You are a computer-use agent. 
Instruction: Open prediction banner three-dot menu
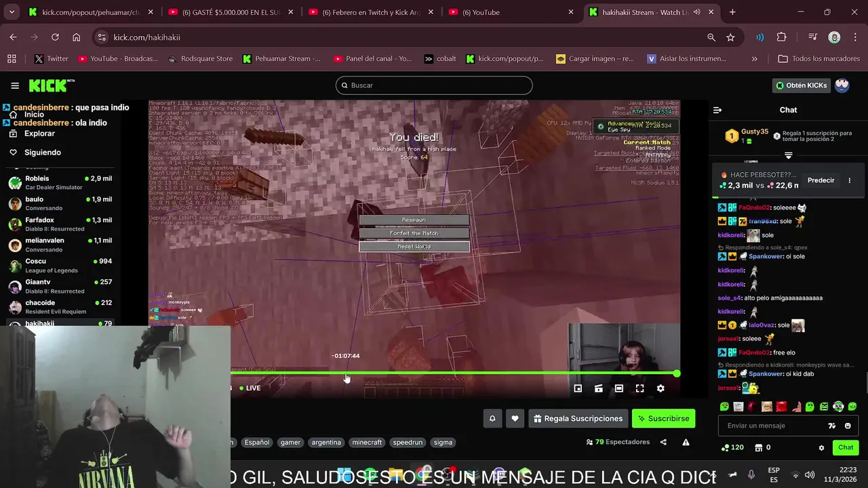(849, 180)
